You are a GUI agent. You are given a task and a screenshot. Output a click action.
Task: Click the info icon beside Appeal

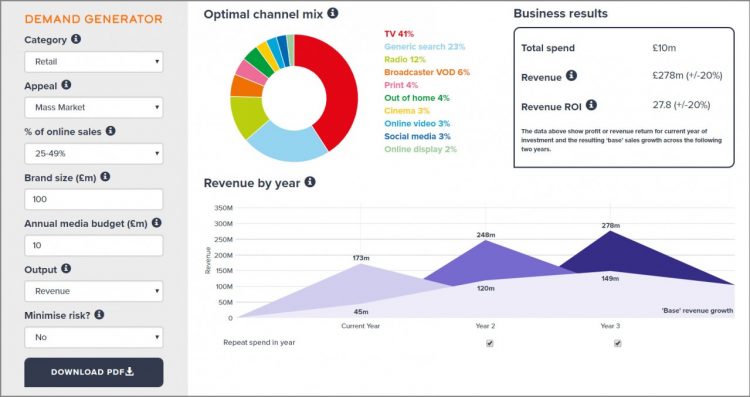point(66,85)
